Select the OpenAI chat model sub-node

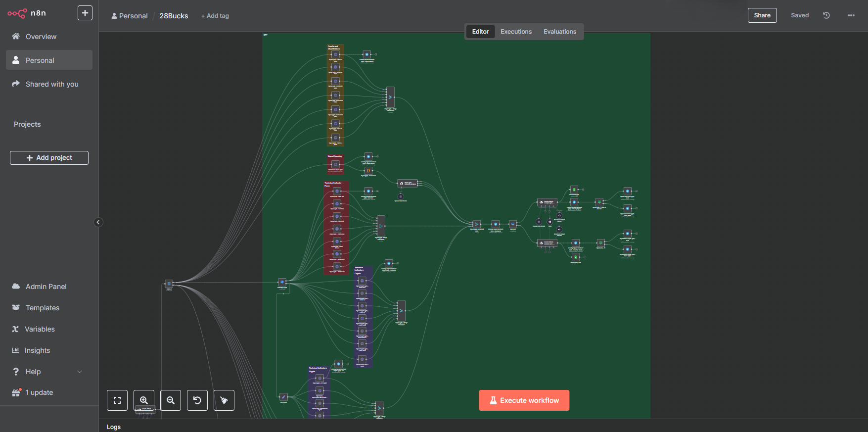539,222
